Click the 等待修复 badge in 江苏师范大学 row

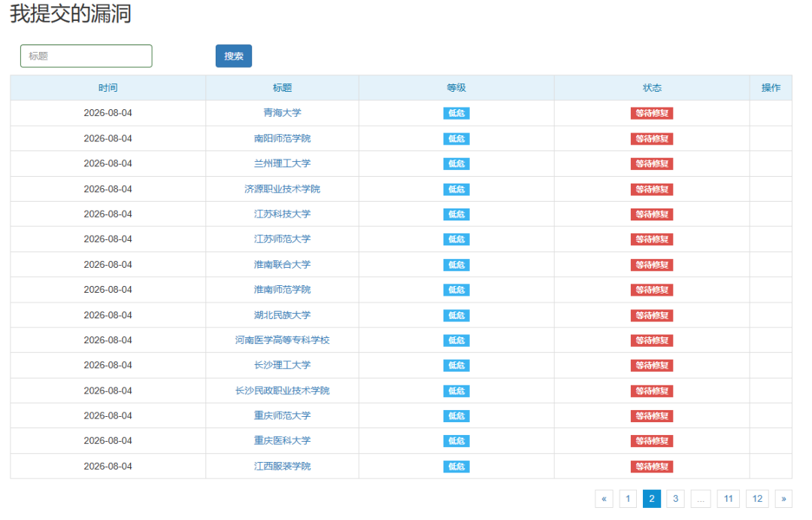click(x=652, y=239)
